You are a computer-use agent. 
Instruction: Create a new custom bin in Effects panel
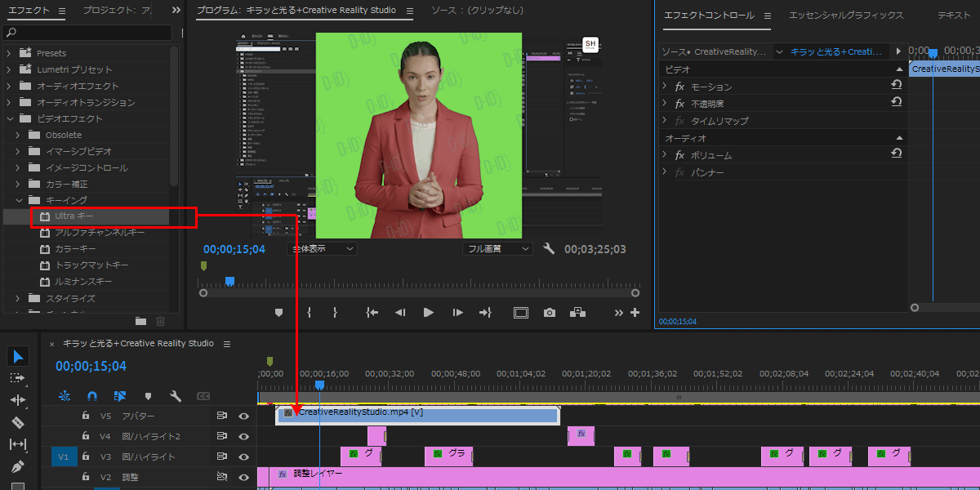point(140,321)
